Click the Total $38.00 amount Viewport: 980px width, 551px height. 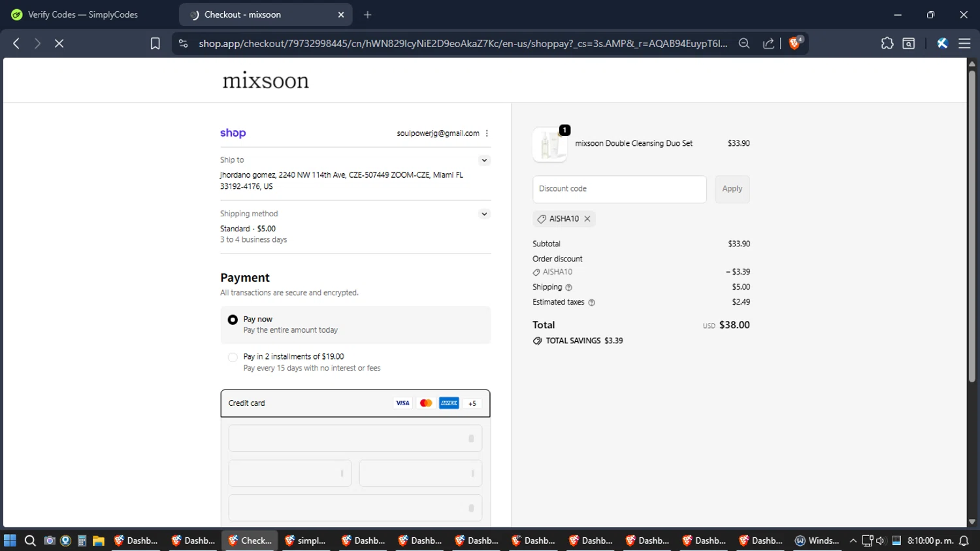pyautogui.click(x=734, y=325)
